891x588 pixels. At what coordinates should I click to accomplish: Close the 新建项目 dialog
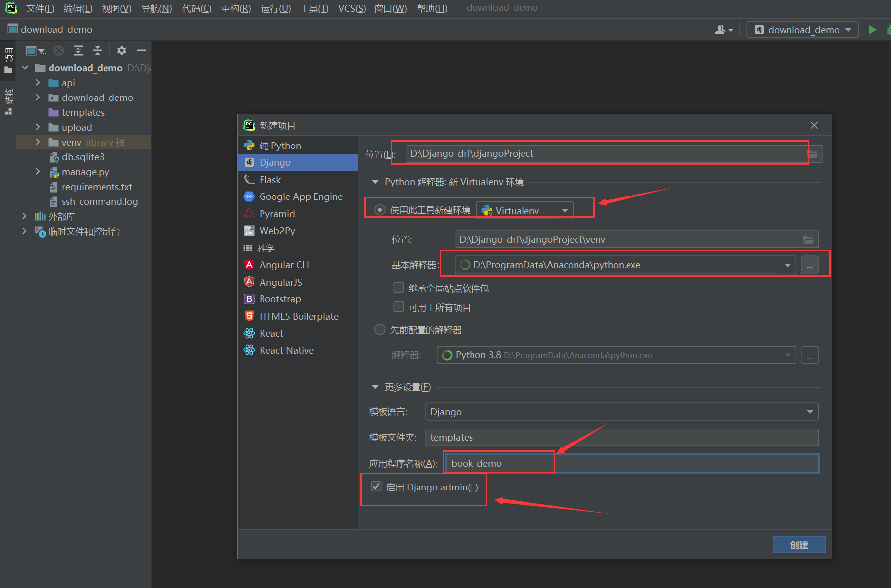814,125
